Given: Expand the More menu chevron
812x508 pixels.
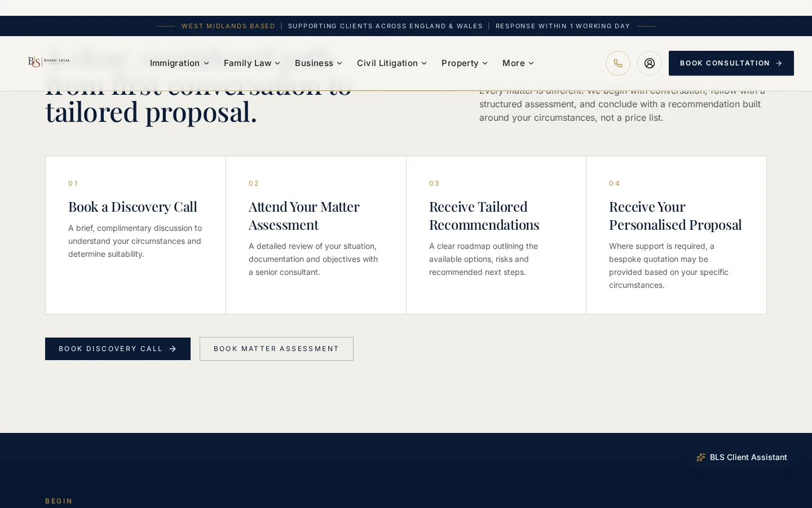Looking at the screenshot, I should pos(531,63).
